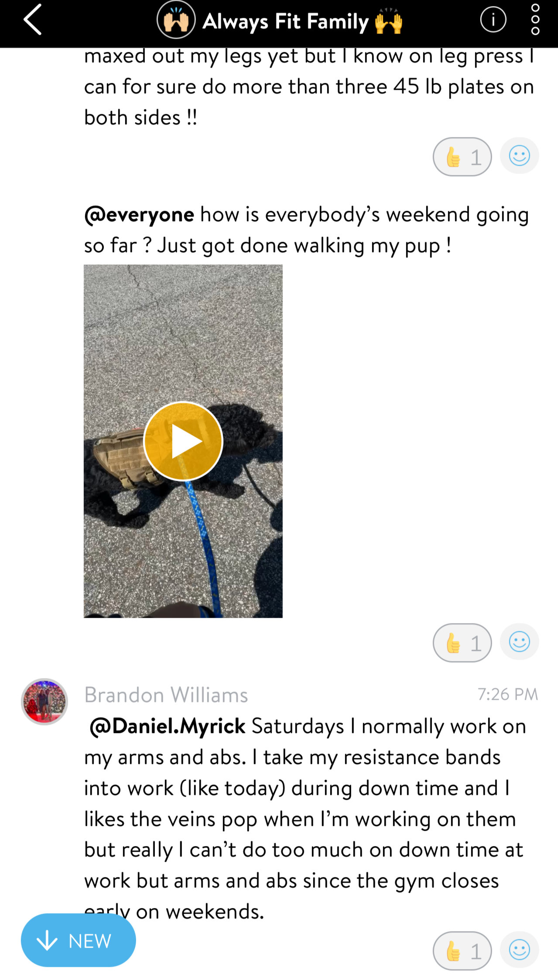Play the dog walking video

tap(183, 441)
